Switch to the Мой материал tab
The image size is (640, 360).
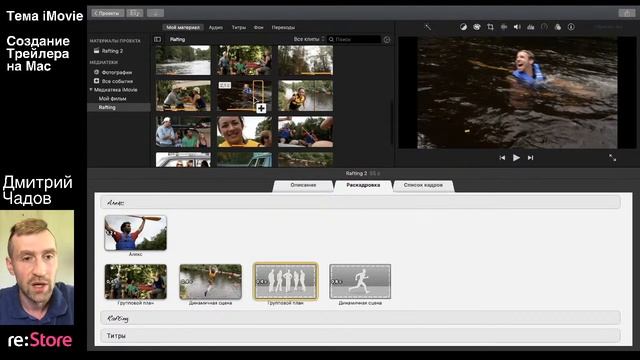(183, 27)
